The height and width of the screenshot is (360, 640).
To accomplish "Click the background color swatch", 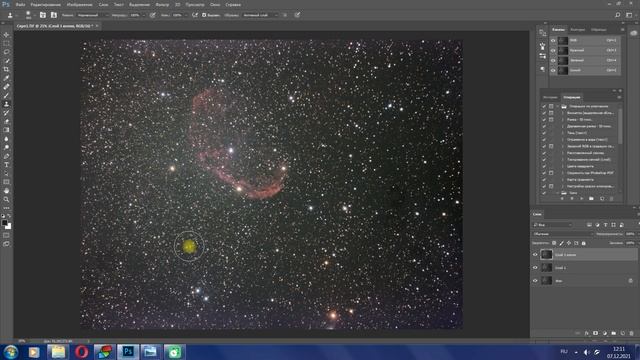I will 8,226.
